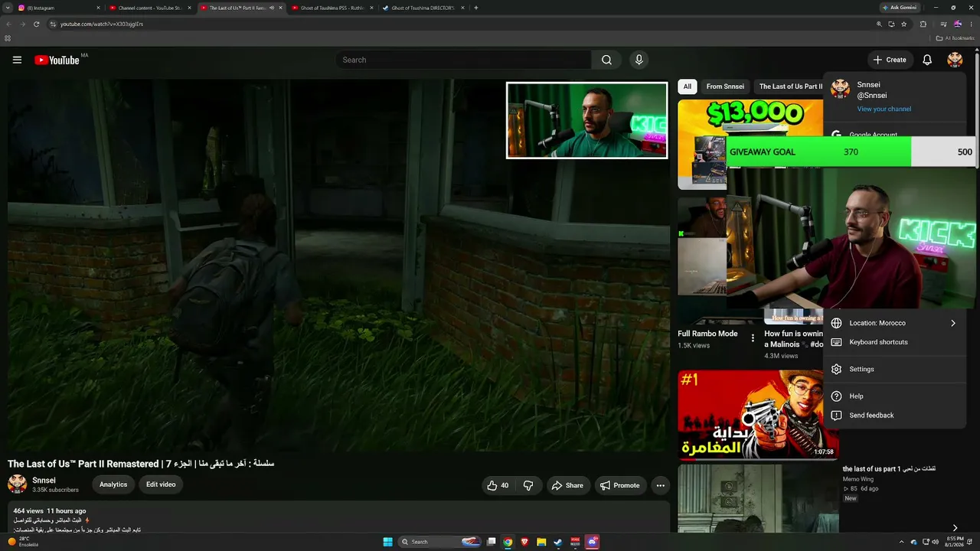Expand the Location: Morocco submenu
Viewport: 980px width, 551px height.
point(894,323)
